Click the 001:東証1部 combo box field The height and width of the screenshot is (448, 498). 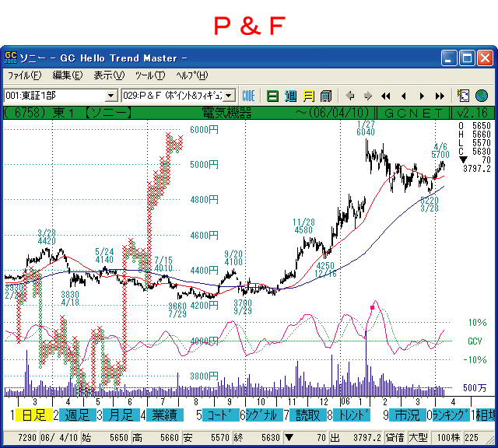click(x=61, y=95)
